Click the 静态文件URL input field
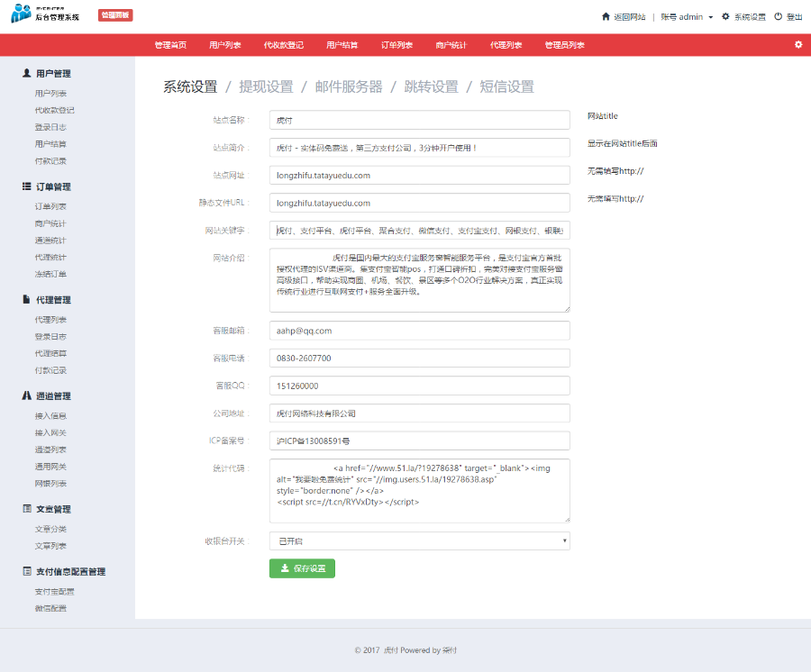Viewport: 811px width, 672px height. pos(419,203)
